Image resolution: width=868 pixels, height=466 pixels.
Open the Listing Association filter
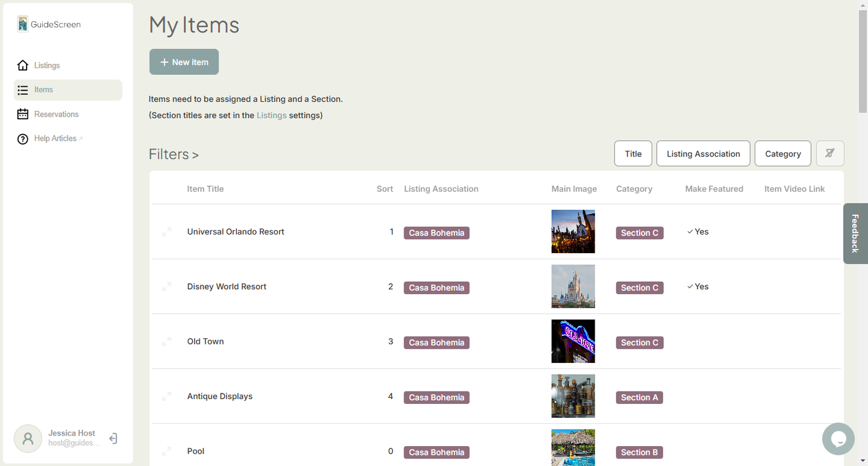[x=703, y=154]
